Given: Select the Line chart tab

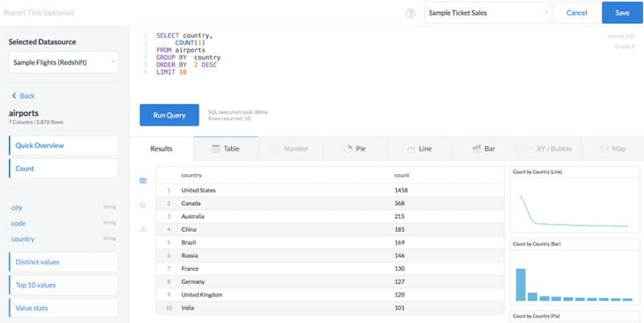Looking at the screenshot, I should point(419,149).
